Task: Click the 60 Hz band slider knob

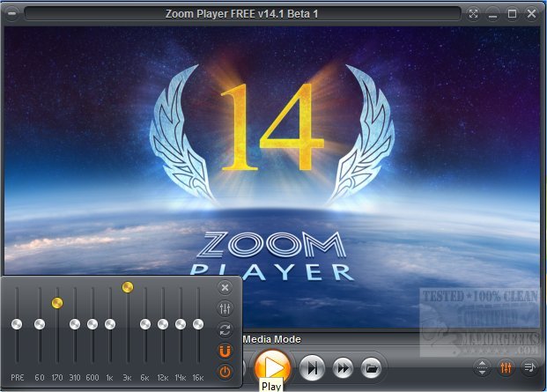Action: point(40,324)
